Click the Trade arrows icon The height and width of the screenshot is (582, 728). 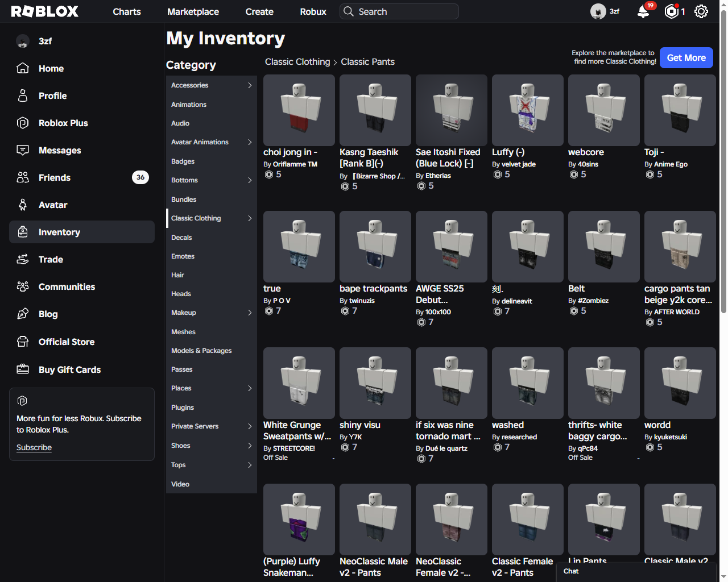23,259
